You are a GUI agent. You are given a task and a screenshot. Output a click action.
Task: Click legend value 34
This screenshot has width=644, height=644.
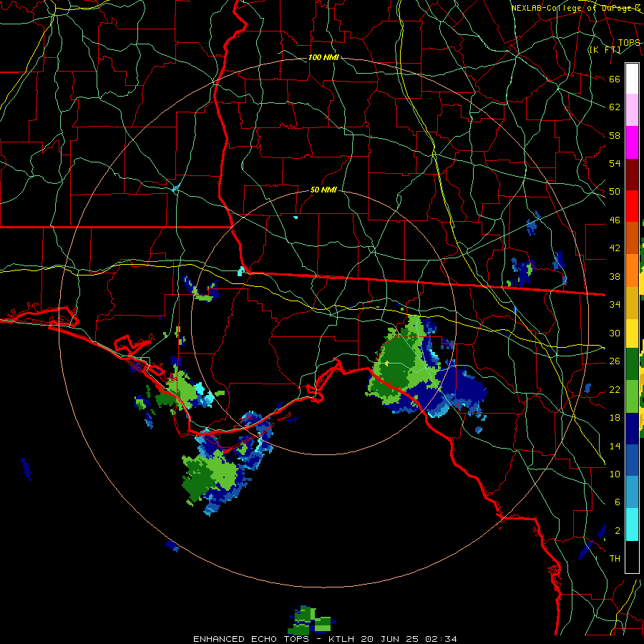(x=615, y=304)
